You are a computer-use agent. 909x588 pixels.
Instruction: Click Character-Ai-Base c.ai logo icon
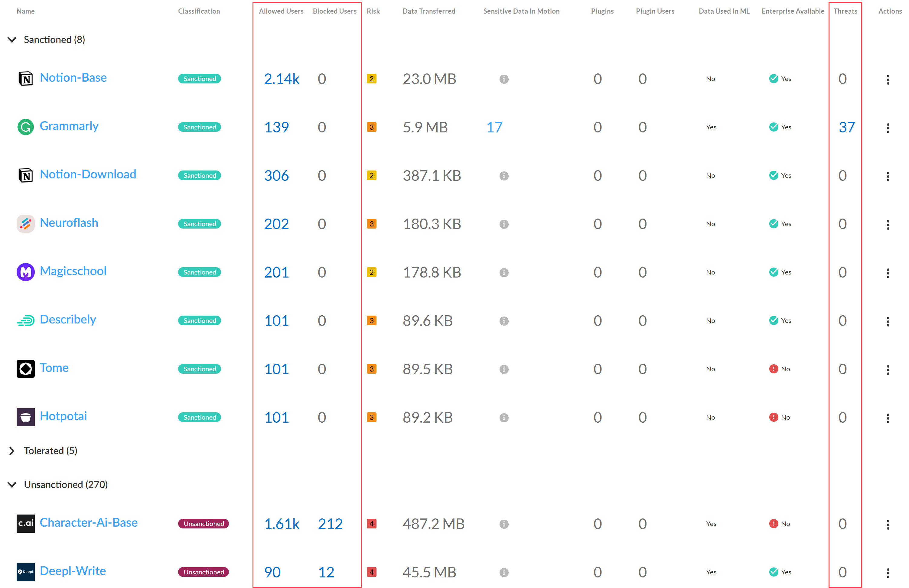[x=26, y=523]
